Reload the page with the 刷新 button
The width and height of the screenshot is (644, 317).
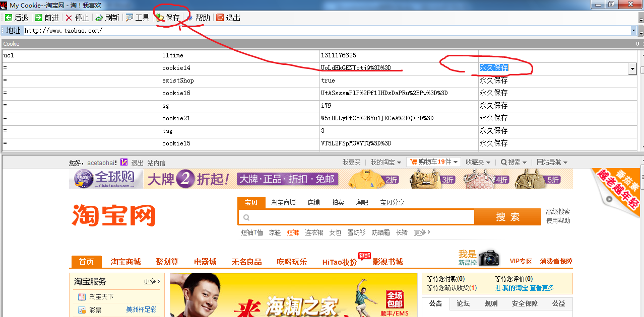coord(107,18)
